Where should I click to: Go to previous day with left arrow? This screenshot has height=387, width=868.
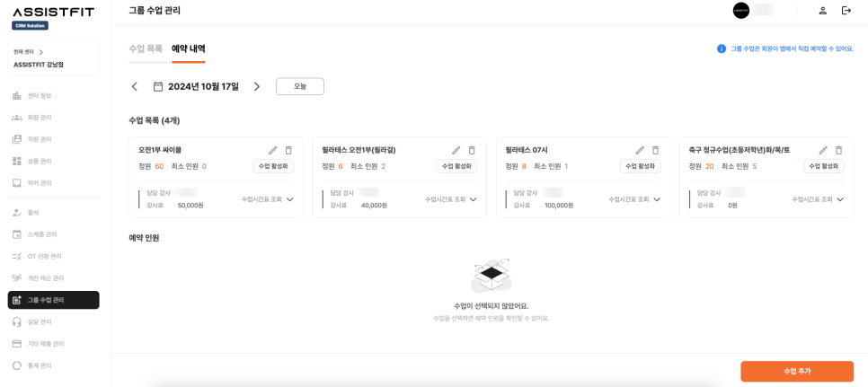[x=135, y=87]
